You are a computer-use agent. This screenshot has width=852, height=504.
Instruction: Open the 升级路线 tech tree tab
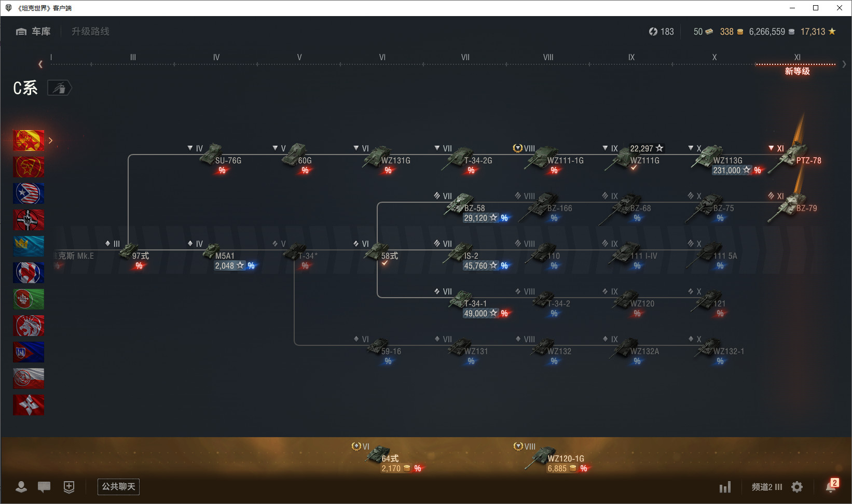[x=90, y=32]
